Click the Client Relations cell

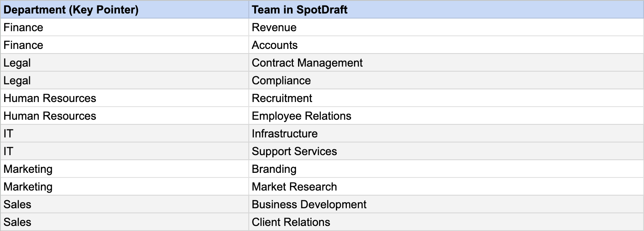coord(291,222)
